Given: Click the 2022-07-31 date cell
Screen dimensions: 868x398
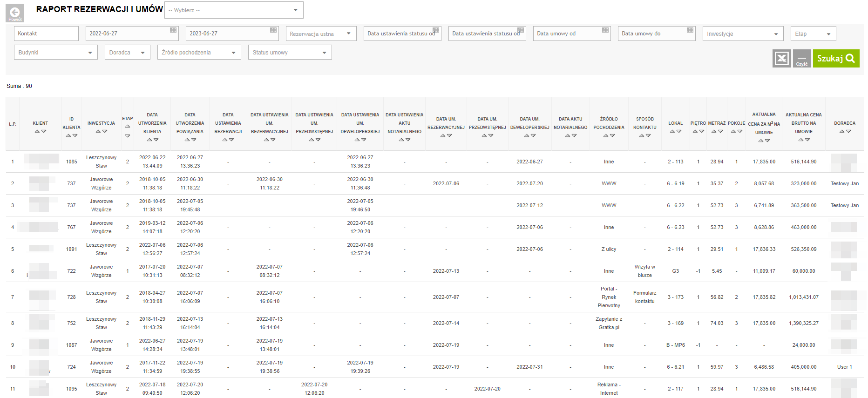Looking at the screenshot, I should [x=529, y=367].
